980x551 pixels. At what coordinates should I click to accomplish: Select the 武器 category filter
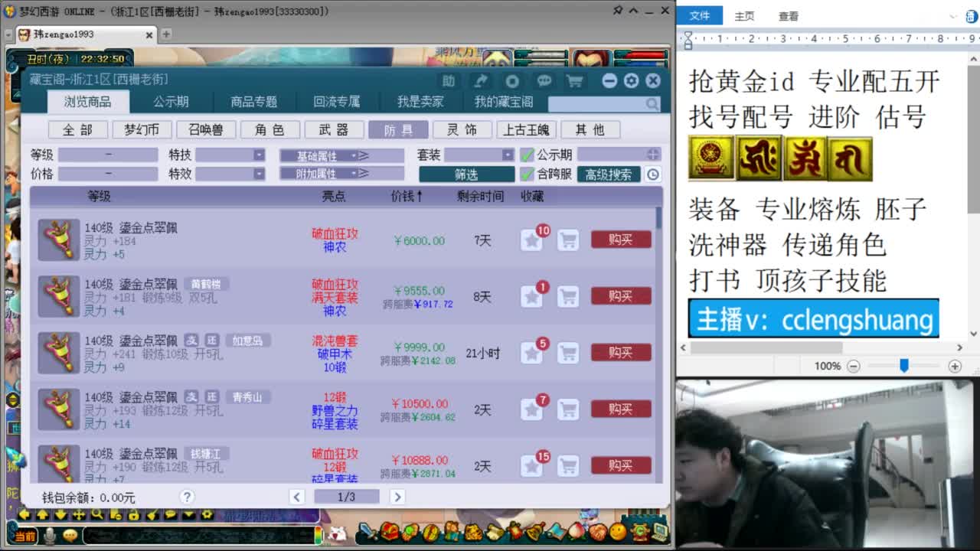(334, 130)
